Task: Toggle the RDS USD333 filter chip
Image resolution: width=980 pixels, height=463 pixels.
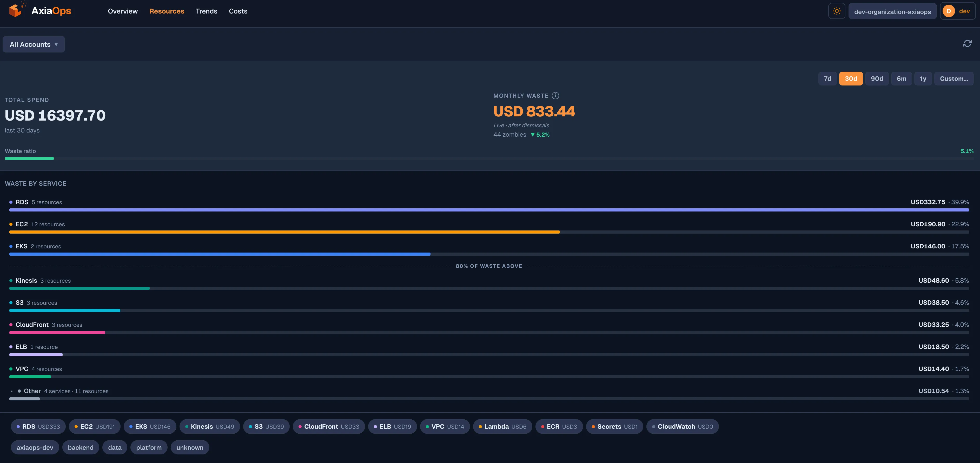Action: (38, 426)
